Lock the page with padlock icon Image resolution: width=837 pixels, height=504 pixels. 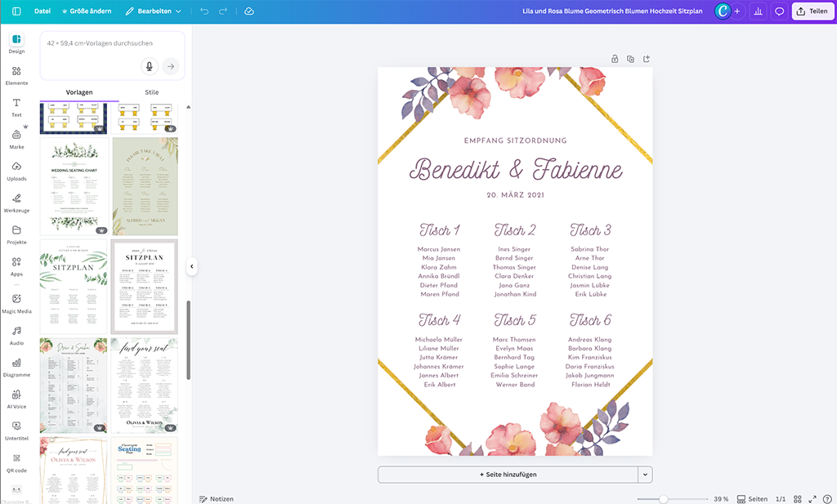(615, 59)
